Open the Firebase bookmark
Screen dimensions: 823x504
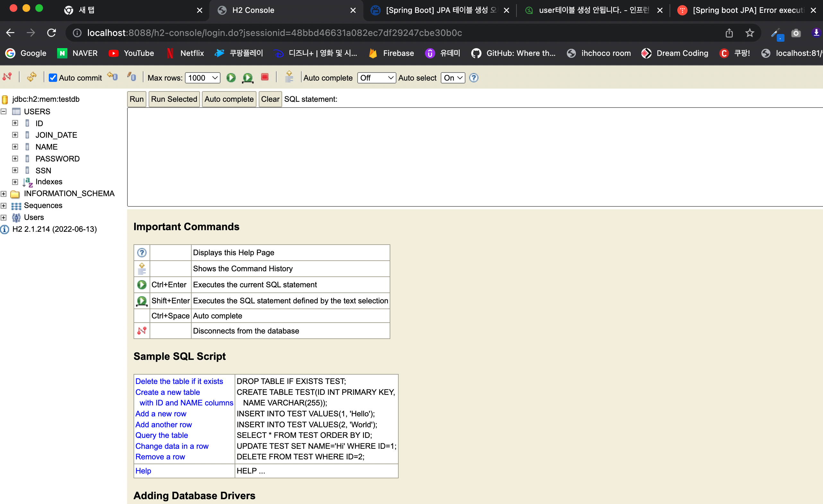click(392, 53)
